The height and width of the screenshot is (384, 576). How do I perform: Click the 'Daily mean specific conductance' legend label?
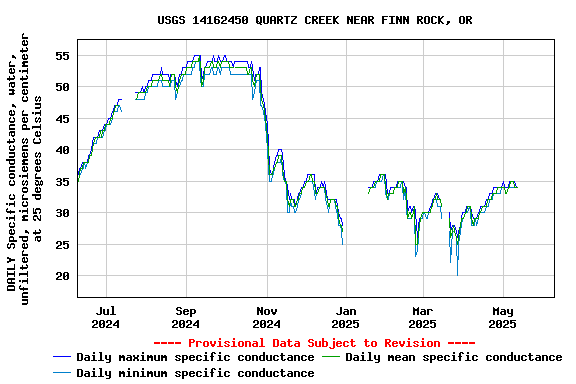point(454,358)
